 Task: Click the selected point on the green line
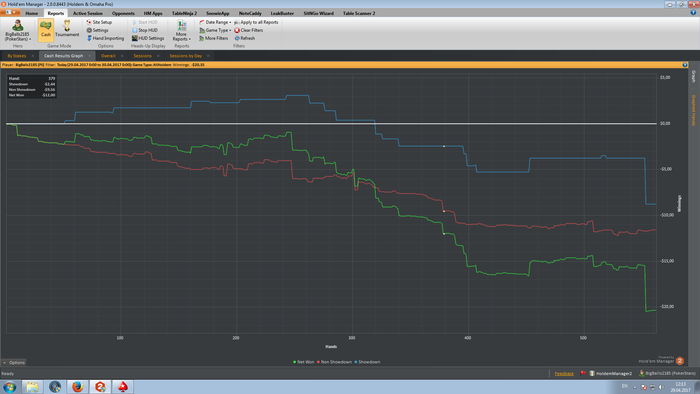(444, 233)
